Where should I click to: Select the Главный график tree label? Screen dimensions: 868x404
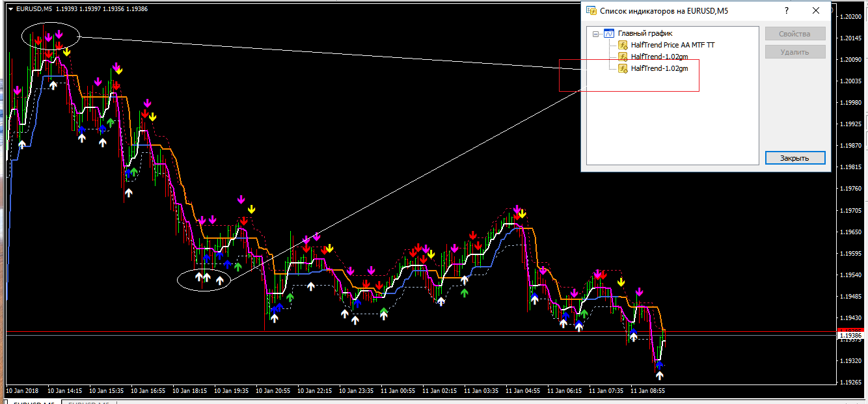click(x=645, y=33)
